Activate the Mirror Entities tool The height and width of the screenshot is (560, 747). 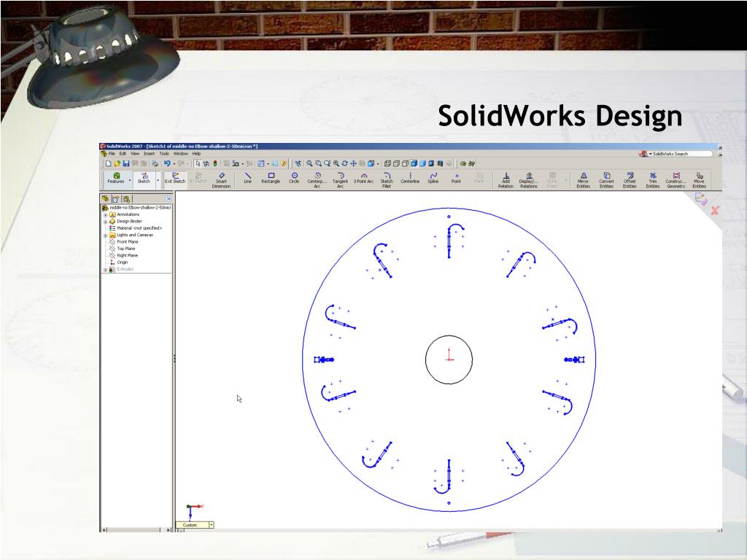pyautogui.click(x=583, y=180)
